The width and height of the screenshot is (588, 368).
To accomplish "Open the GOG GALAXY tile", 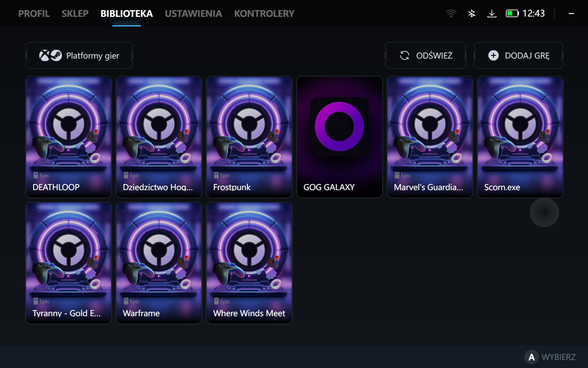I will coord(339,137).
